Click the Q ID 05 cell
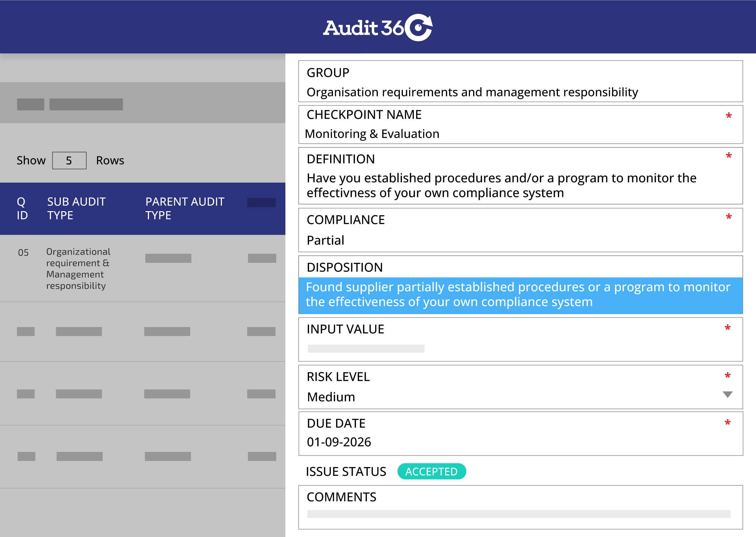The image size is (756, 537). 23,253
